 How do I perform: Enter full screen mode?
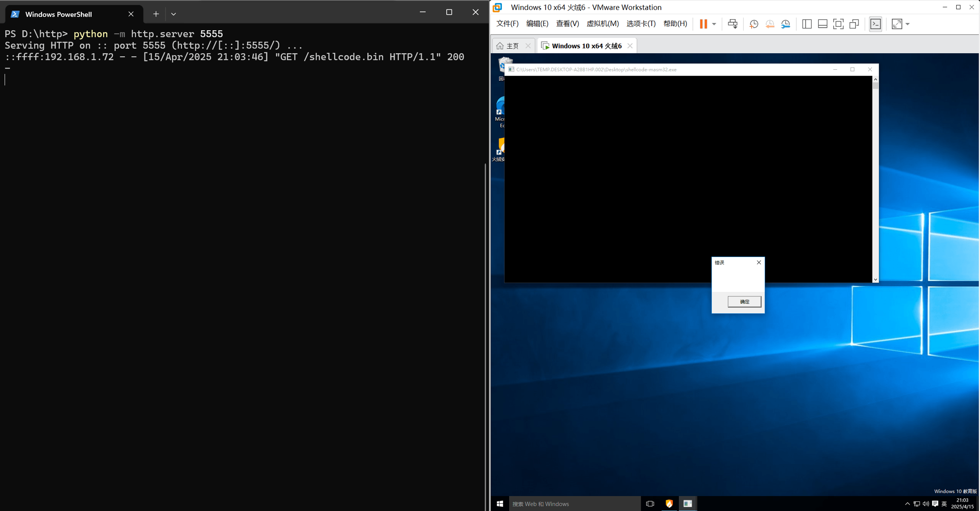click(838, 24)
